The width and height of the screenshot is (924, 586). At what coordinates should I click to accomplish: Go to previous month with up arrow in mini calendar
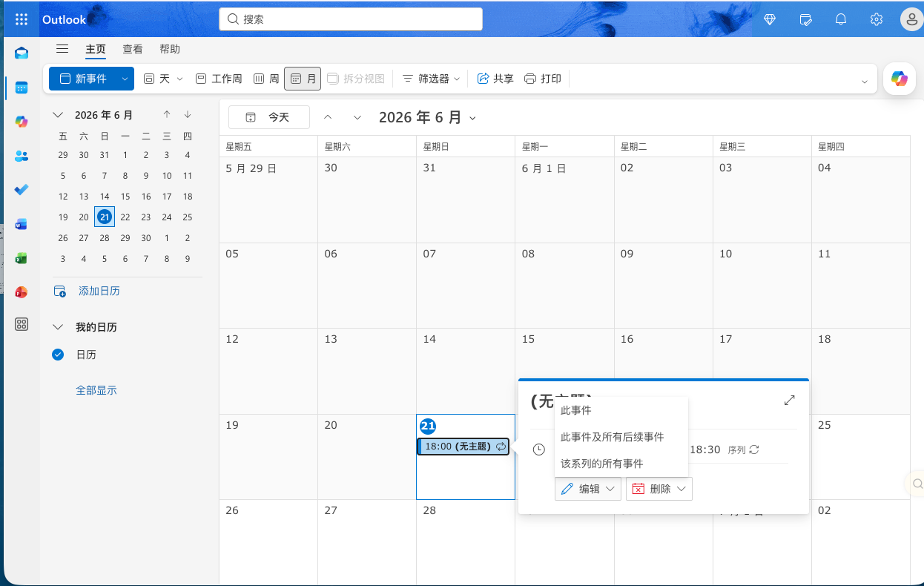click(167, 114)
